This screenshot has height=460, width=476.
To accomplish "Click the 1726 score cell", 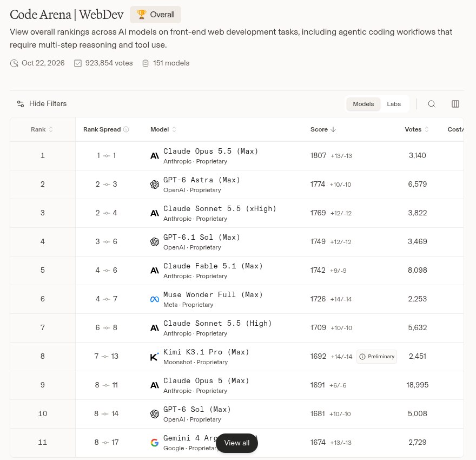I will click(x=318, y=299).
